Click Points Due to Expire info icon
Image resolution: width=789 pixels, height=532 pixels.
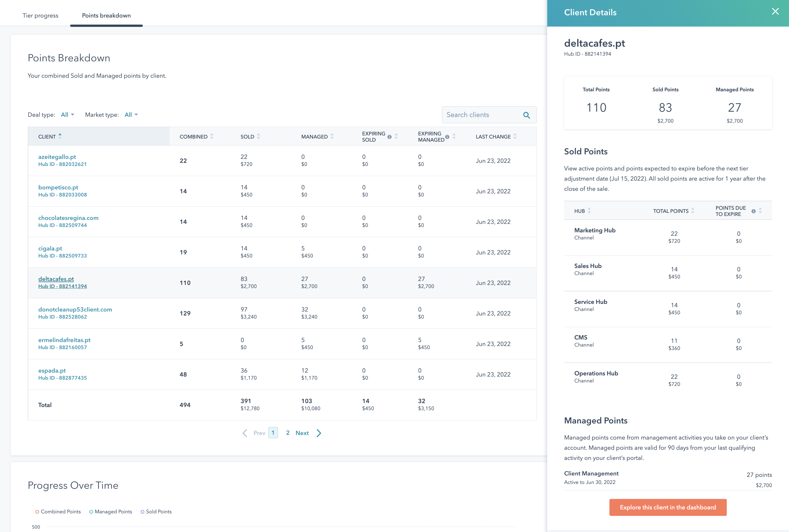pos(753,211)
